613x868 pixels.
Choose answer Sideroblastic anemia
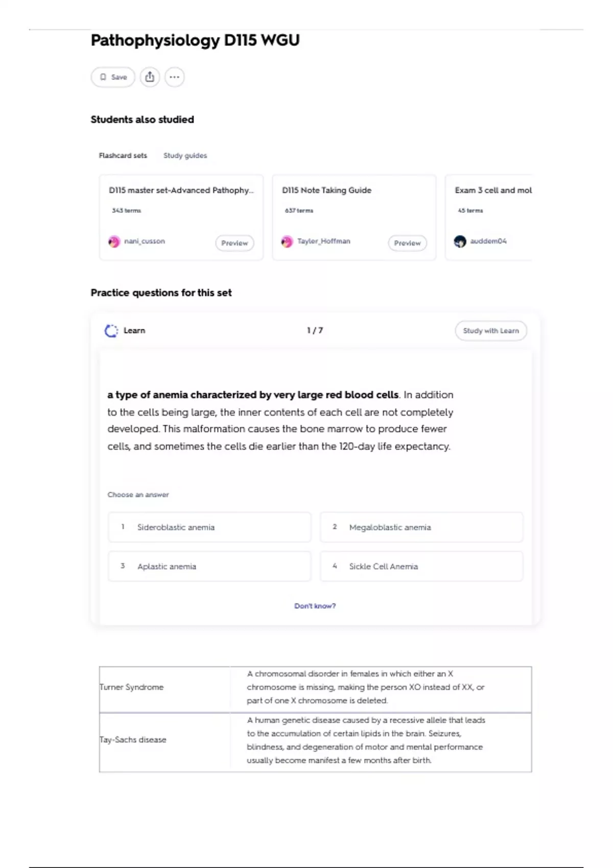click(209, 527)
